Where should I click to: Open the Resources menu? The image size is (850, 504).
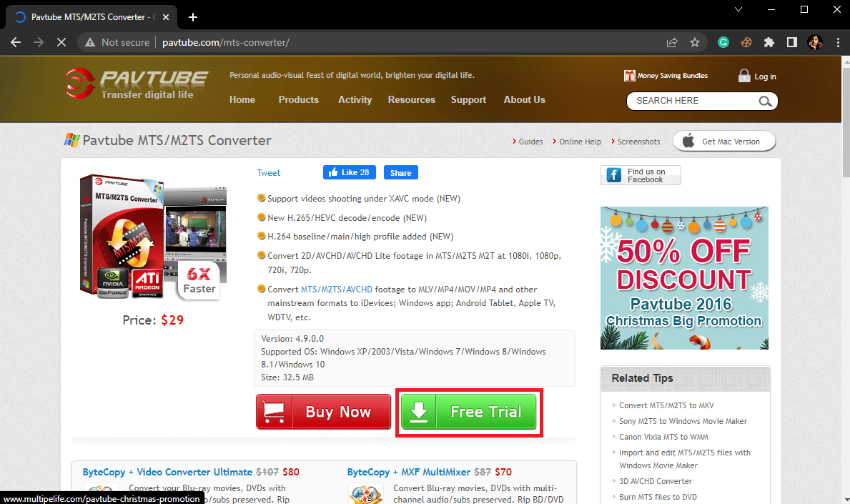pyautogui.click(x=412, y=99)
